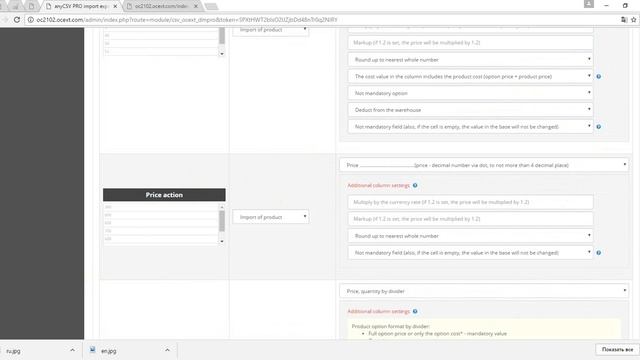
Task: Bookmark this page with the star icon
Action: tap(633, 20)
